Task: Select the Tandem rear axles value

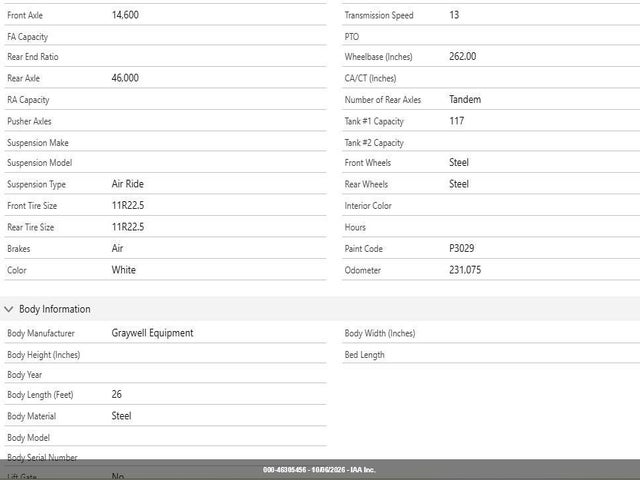Action: (465, 100)
